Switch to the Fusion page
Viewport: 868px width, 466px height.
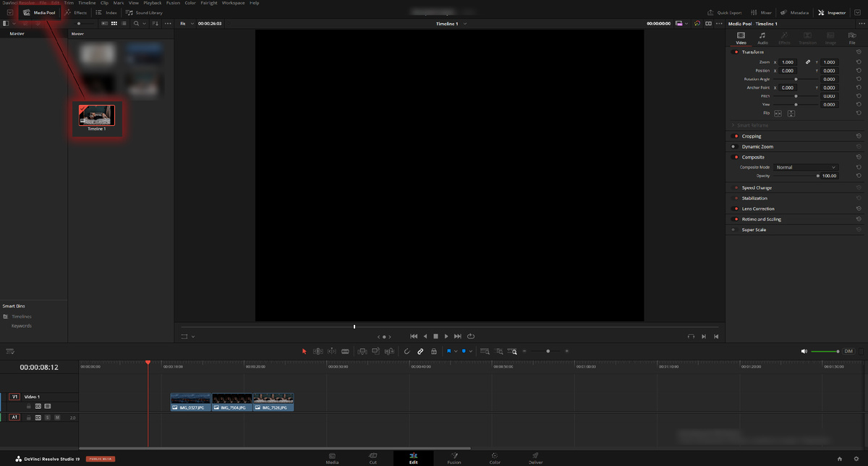[x=454, y=459]
